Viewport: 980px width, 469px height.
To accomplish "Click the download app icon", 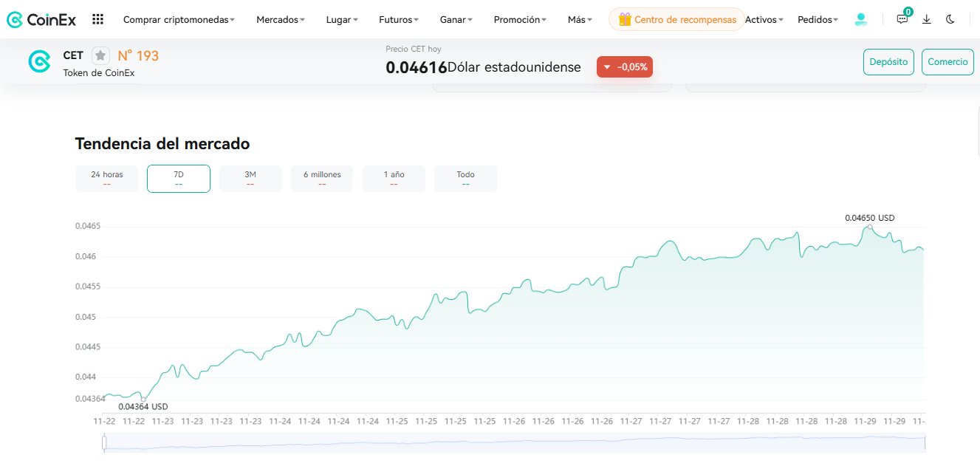I will pyautogui.click(x=926, y=20).
